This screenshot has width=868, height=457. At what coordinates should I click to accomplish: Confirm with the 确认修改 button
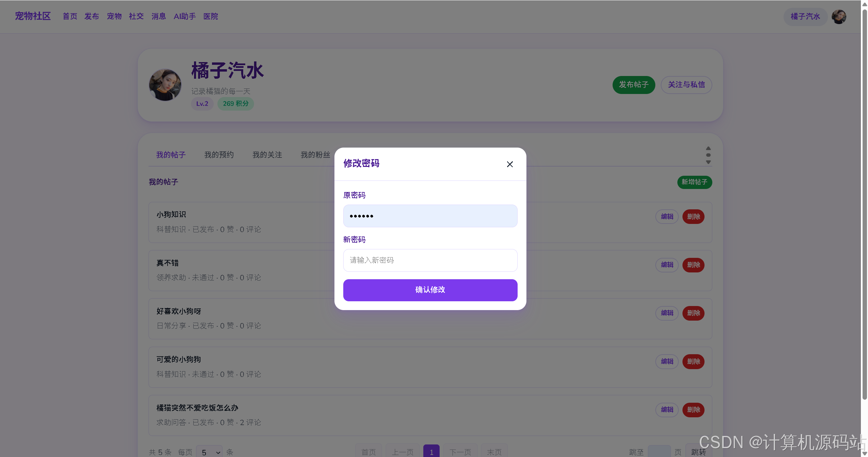coord(430,290)
